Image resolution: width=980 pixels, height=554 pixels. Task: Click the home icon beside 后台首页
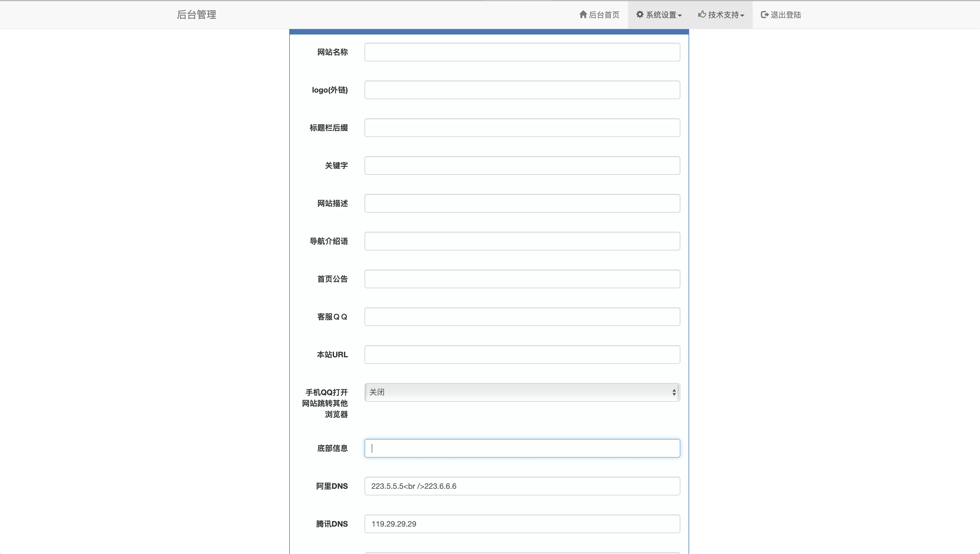(x=583, y=15)
